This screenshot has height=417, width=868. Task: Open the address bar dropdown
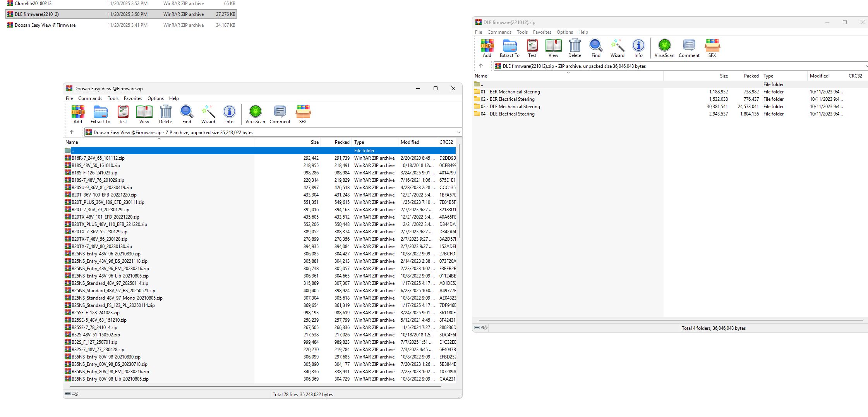[x=459, y=132]
